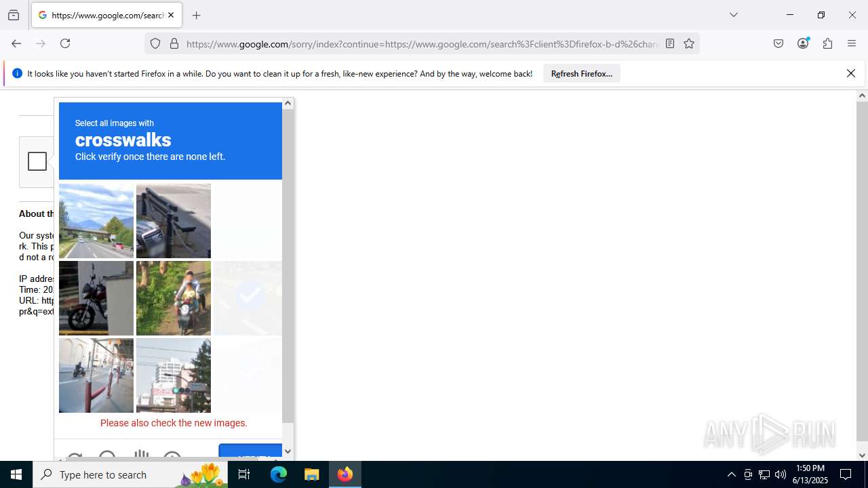Open the Extensions puzzle icon
Screen dimensions: 868x488
click(827, 43)
